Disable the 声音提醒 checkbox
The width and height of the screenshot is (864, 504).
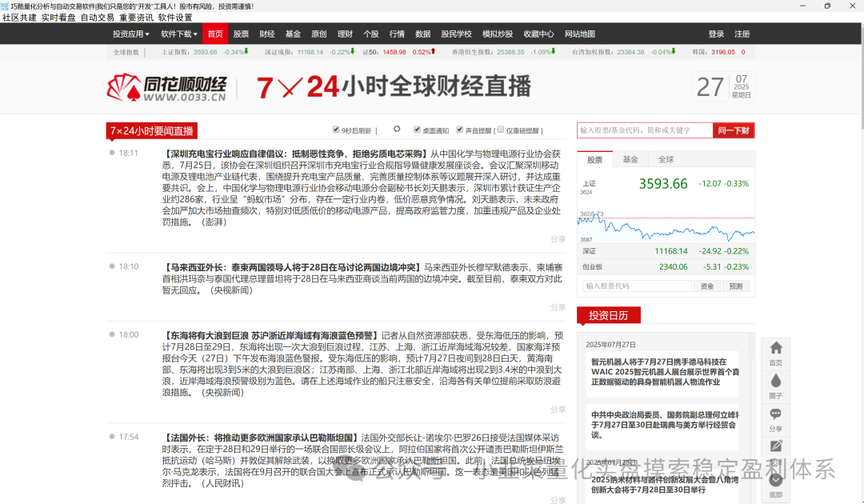click(459, 130)
